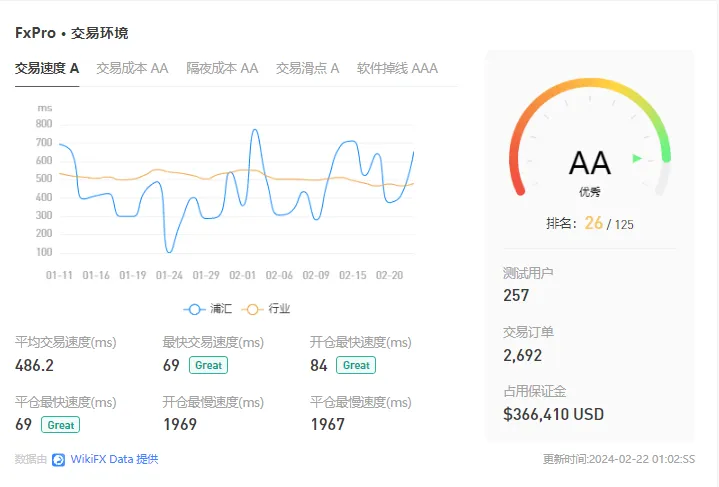The height and width of the screenshot is (487, 719).
Task: Click the average speed value 486.2
Action: coord(34,365)
